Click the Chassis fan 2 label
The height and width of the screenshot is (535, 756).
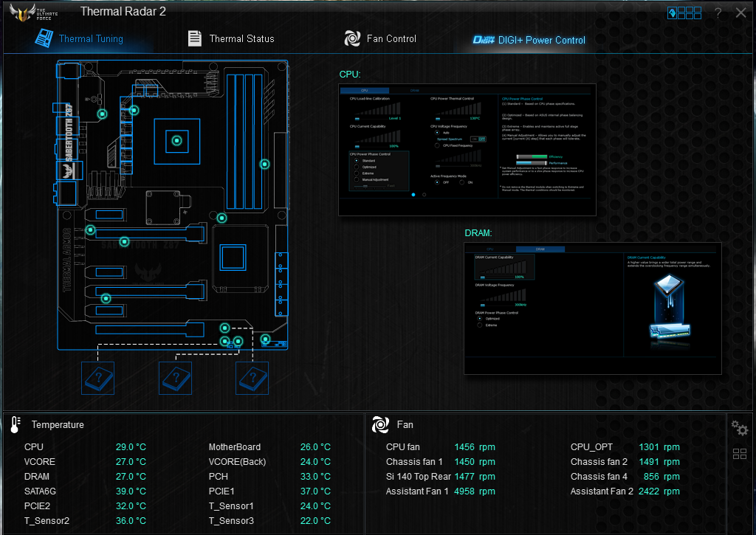599,462
